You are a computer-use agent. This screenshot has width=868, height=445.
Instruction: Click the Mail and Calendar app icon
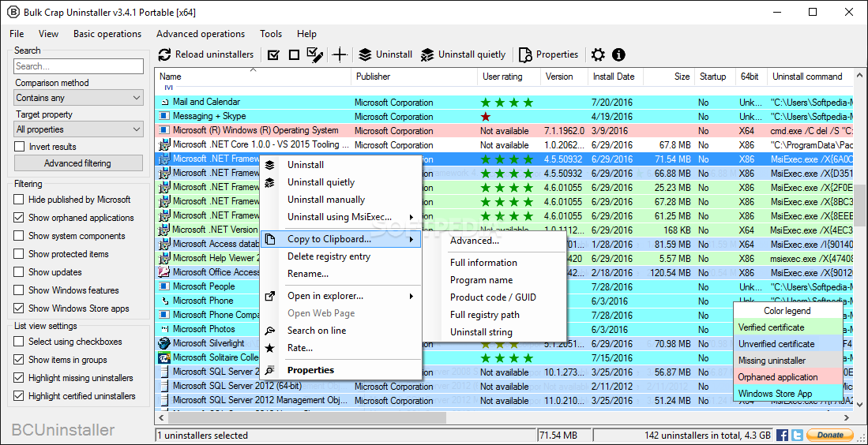(x=163, y=103)
